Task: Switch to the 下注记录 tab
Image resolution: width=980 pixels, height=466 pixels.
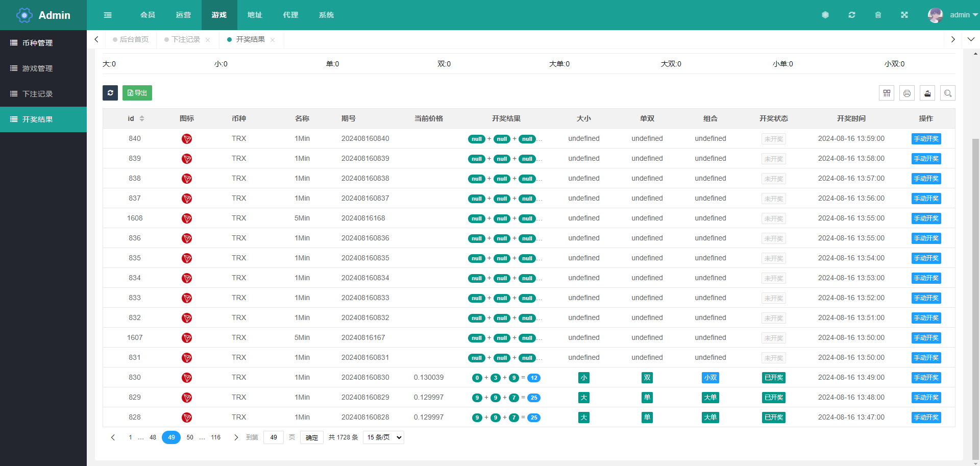Action: (186, 39)
